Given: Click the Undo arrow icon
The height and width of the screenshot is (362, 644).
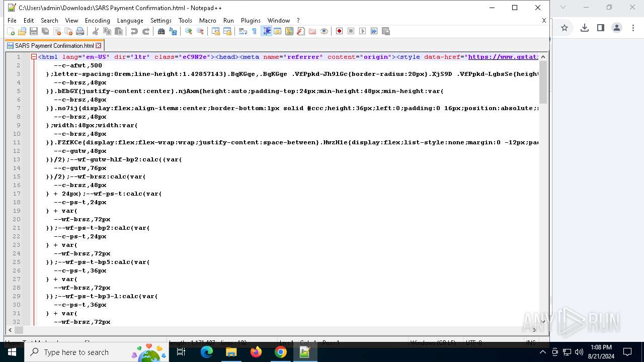Looking at the screenshot, I should point(134,31).
